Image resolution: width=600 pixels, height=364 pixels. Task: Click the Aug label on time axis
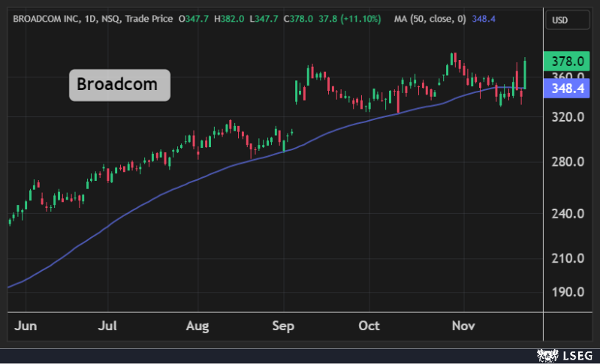point(197,326)
